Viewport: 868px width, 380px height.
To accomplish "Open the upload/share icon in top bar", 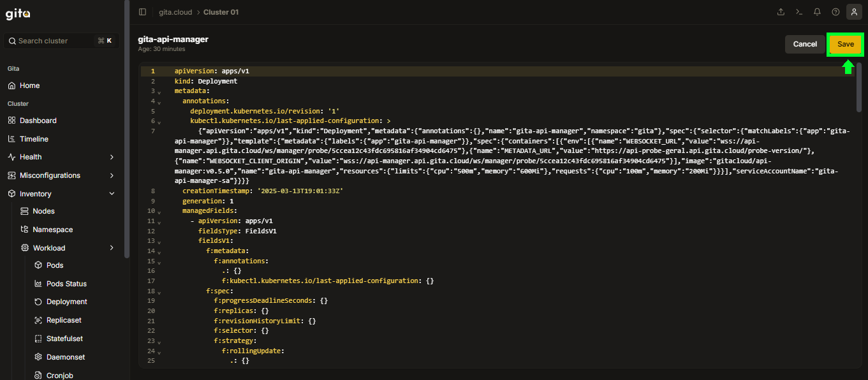I will 781,12.
